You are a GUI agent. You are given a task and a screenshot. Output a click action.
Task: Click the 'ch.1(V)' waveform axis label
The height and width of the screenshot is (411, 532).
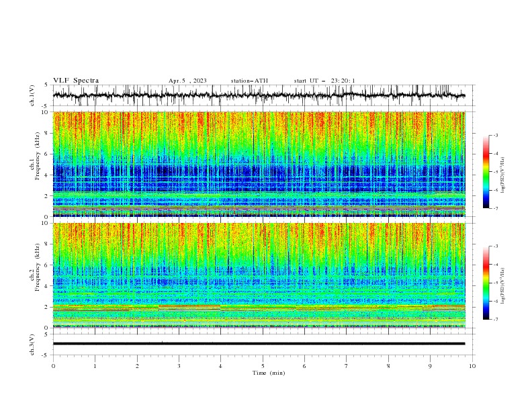[32, 95]
